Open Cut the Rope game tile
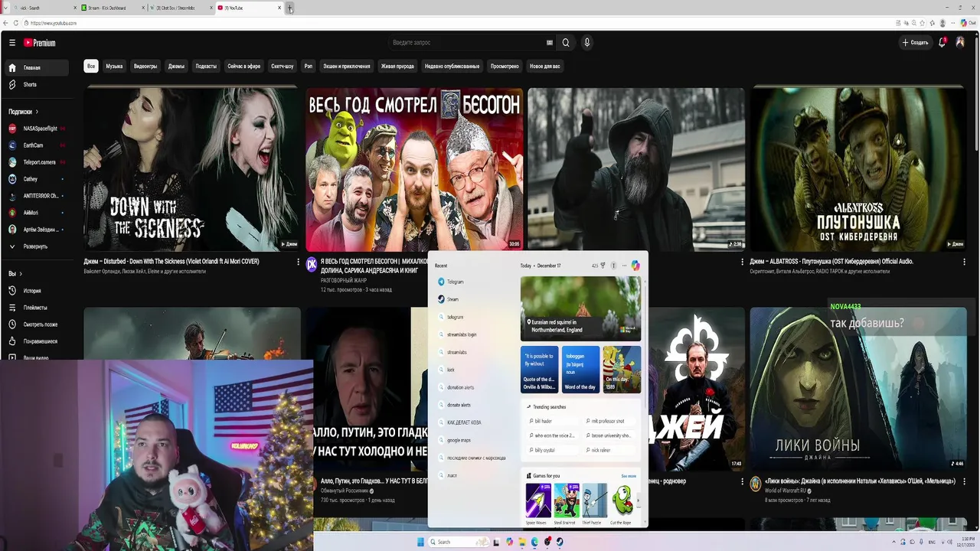Image resolution: width=980 pixels, height=551 pixels. (621, 504)
